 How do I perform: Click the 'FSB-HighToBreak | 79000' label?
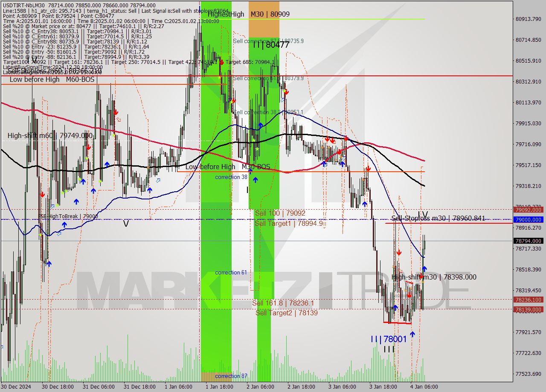tap(68, 216)
